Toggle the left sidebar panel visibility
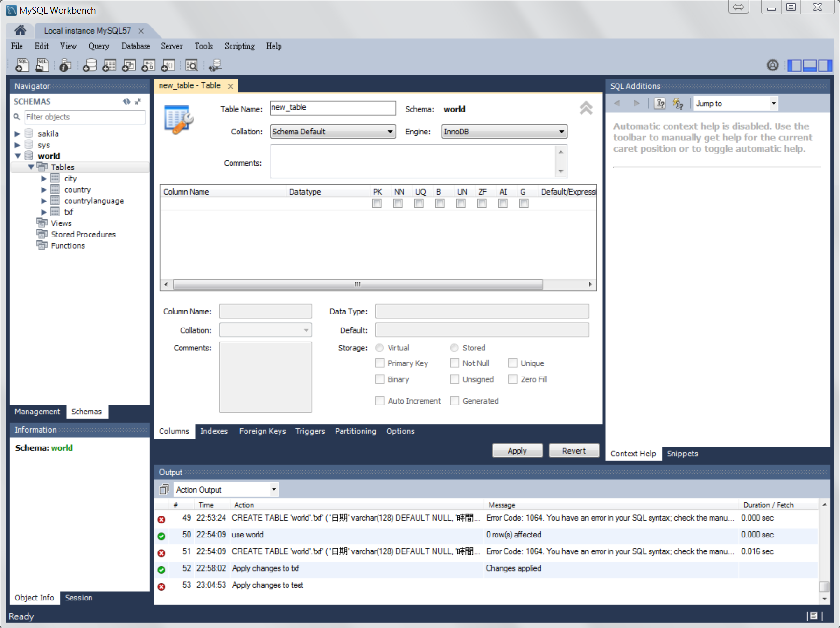The height and width of the screenshot is (628, 840). (x=794, y=66)
